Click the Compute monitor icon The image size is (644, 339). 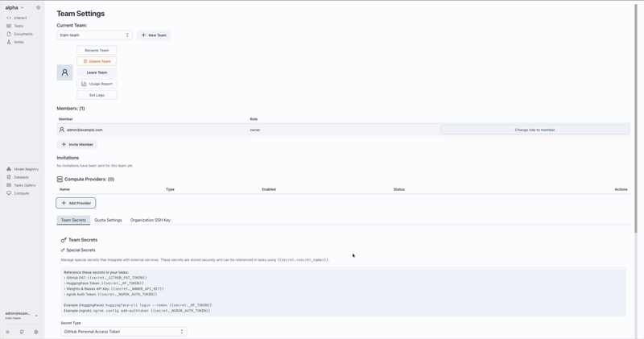[9, 193]
